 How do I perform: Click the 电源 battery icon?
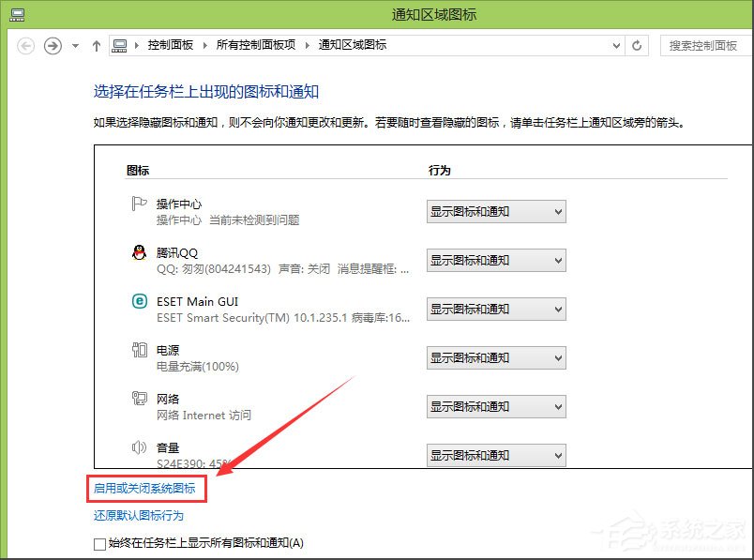pyautogui.click(x=140, y=351)
